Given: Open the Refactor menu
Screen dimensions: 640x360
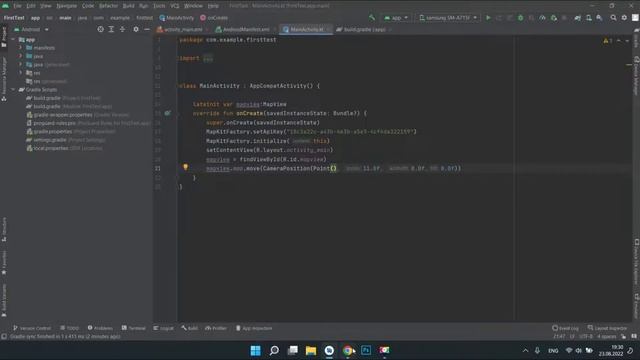Looking at the screenshot, I should click(109, 6).
